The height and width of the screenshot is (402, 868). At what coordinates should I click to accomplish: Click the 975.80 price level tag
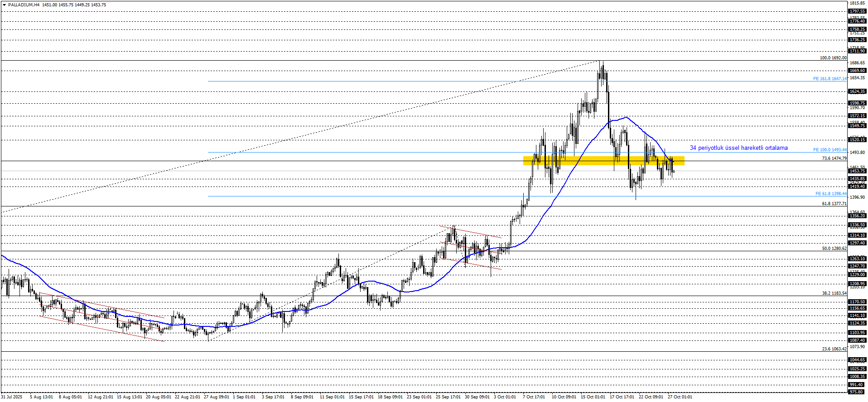click(x=856, y=392)
